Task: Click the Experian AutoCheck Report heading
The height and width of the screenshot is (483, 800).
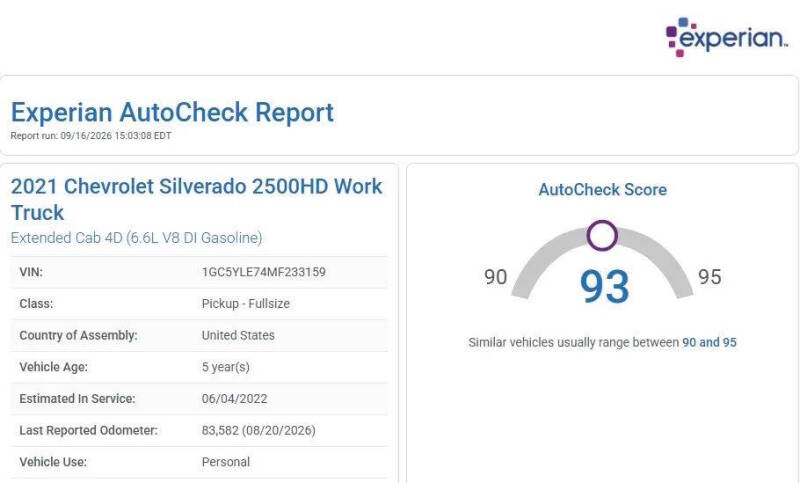Action: tap(172, 112)
